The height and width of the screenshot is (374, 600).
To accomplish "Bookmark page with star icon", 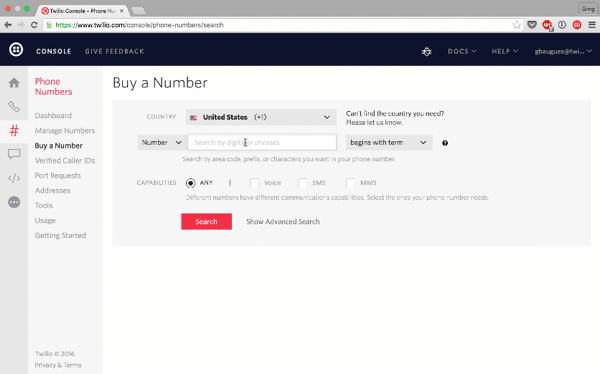I will 517,25.
